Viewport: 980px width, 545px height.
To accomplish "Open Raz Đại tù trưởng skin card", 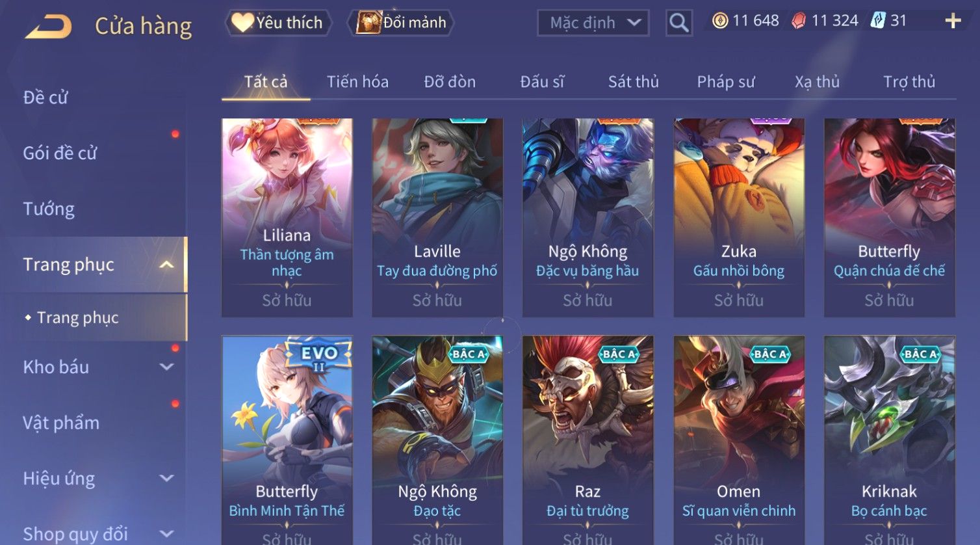I will pos(587,440).
